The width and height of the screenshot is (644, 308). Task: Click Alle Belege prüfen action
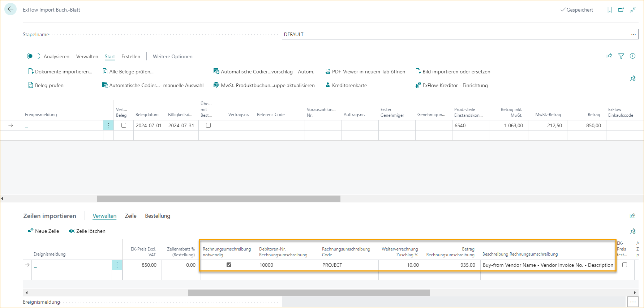[x=128, y=72]
